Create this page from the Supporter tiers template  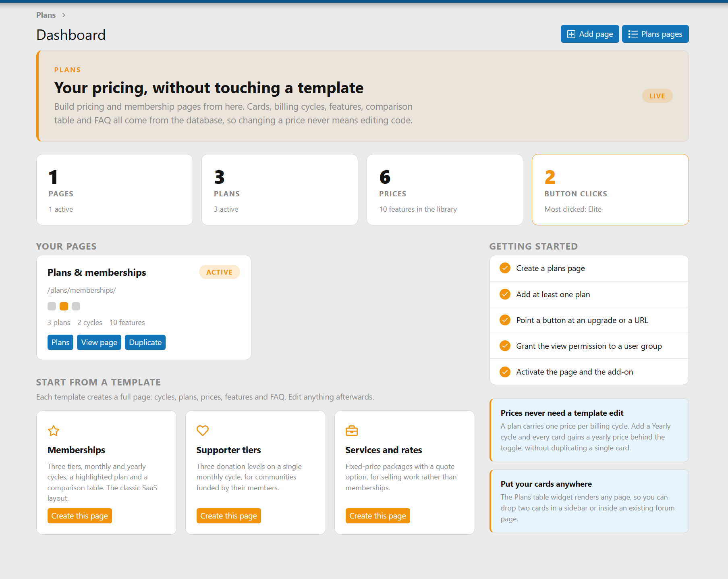[x=229, y=516]
